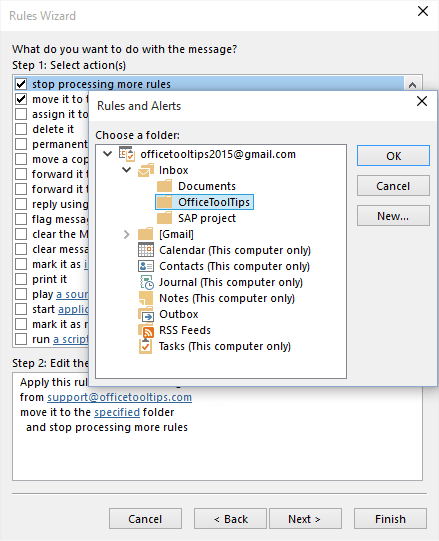
Task: Click the Calendar icon in folder tree
Action: tap(146, 250)
